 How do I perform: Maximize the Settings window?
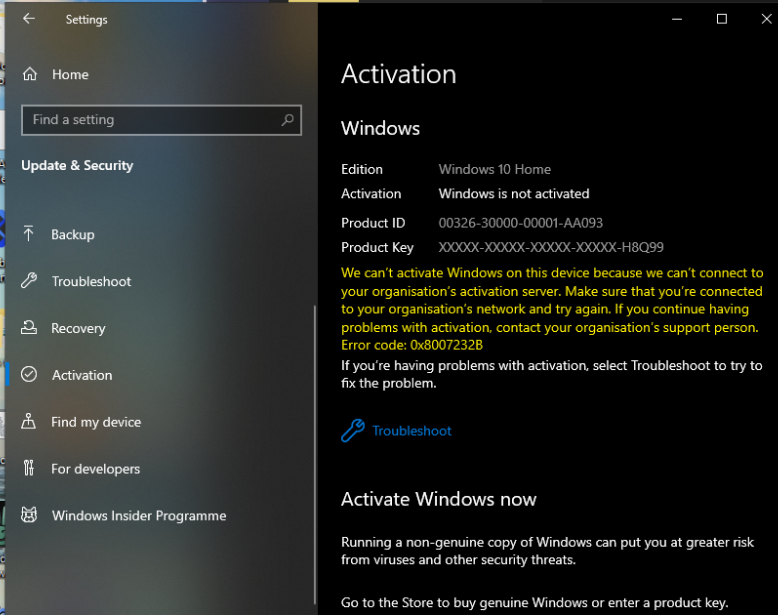tap(721, 19)
